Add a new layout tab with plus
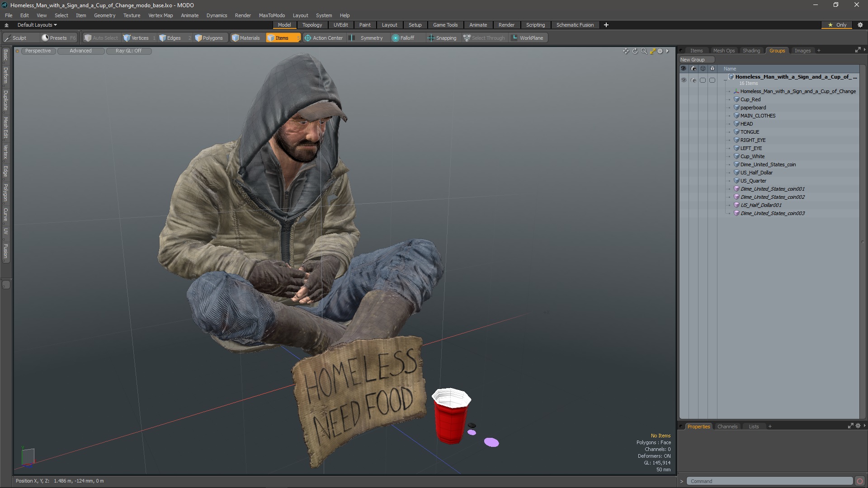Image resolution: width=868 pixels, height=488 pixels. pos(606,25)
